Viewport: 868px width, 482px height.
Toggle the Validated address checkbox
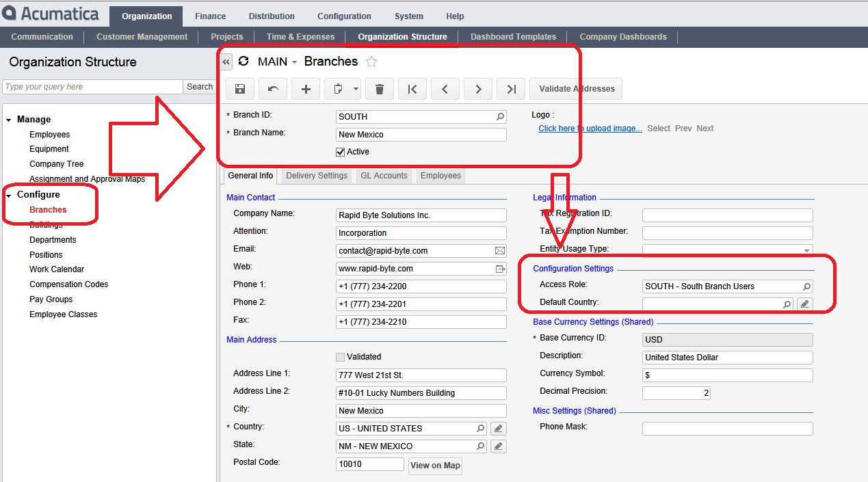(x=341, y=357)
